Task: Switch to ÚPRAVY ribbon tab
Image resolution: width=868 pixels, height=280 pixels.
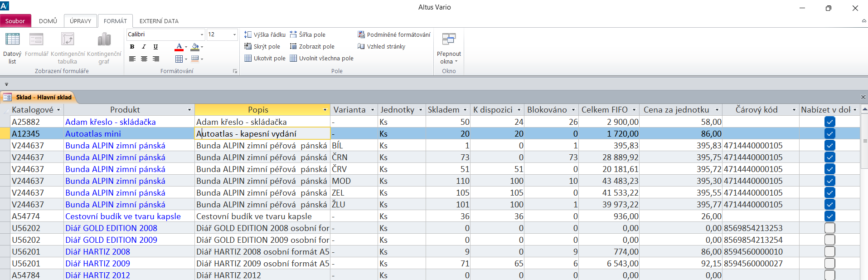Action: (x=81, y=21)
